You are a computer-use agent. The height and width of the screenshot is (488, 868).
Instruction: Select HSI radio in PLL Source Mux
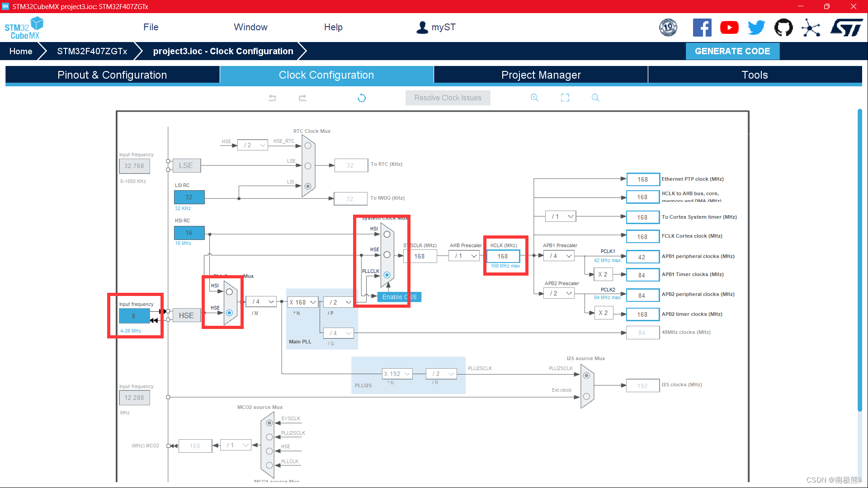(x=229, y=292)
